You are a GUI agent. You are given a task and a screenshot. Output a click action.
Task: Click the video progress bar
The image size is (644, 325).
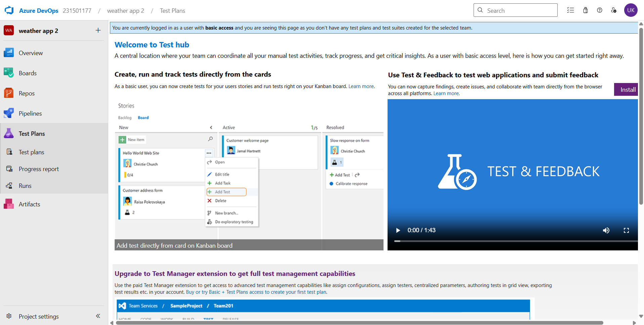tap(516, 241)
